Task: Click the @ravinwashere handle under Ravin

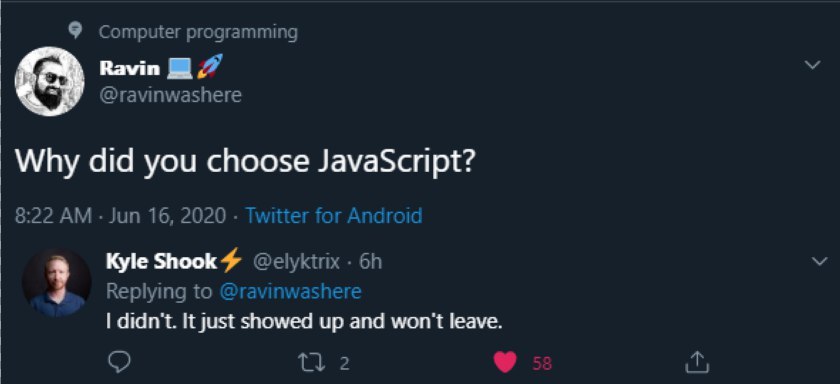Action: tap(170, 95)
